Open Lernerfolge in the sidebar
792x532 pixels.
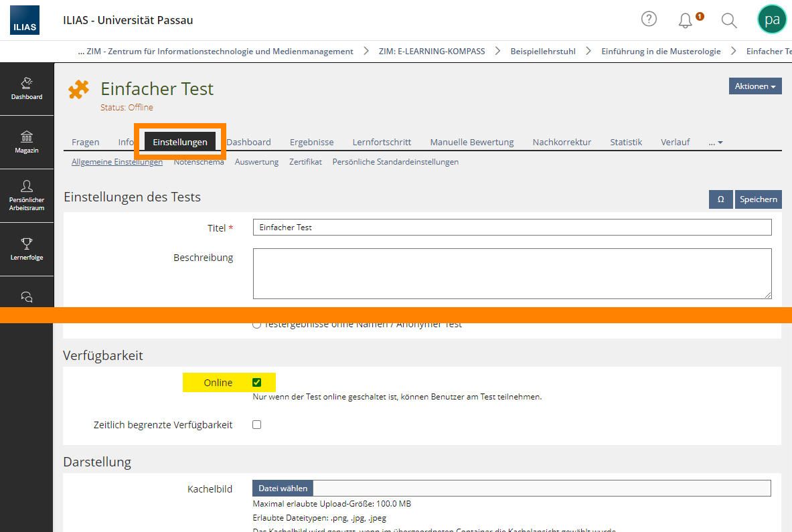(27, 250)
